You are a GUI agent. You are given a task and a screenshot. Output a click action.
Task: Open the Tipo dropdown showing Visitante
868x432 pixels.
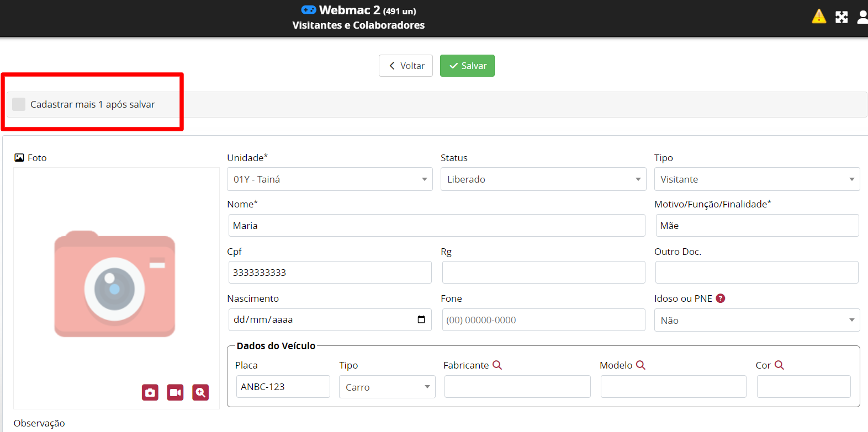(756, 179)
